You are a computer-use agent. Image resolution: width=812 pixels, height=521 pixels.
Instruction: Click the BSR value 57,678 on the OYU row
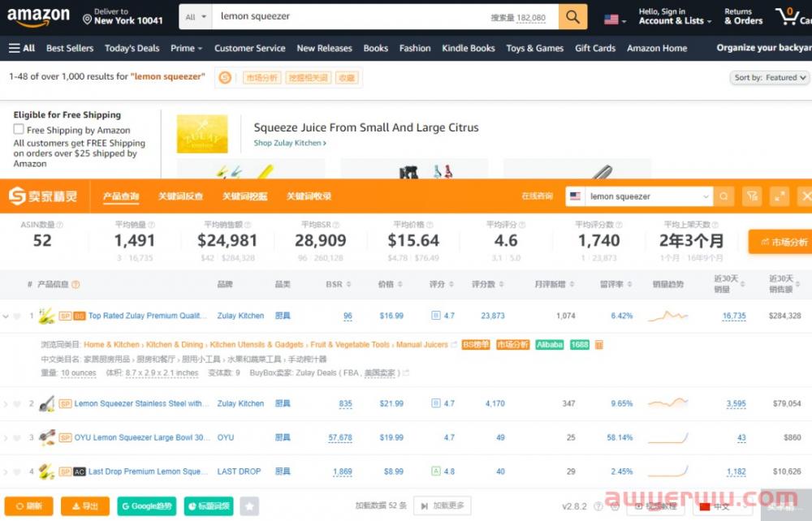[x=340, y=437]
